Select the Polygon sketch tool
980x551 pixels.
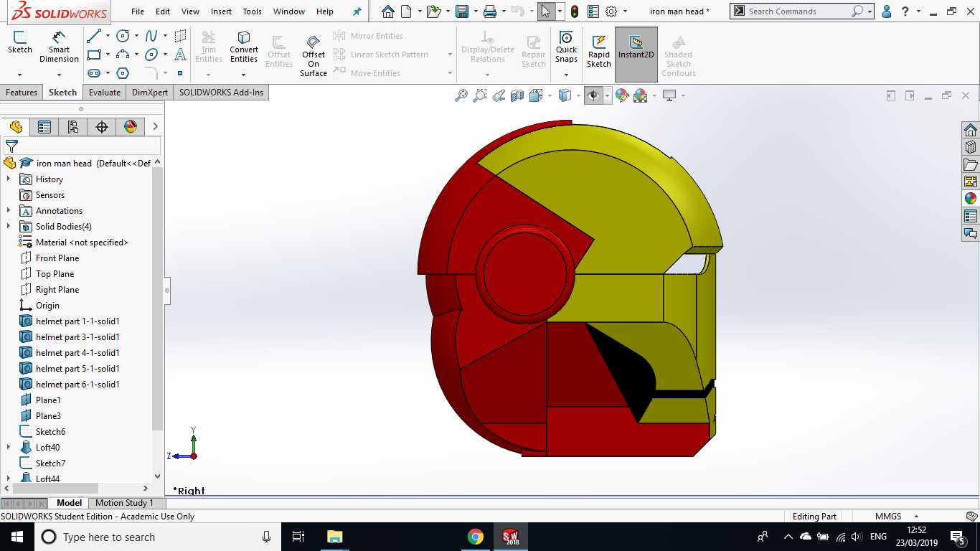(123, 73)
